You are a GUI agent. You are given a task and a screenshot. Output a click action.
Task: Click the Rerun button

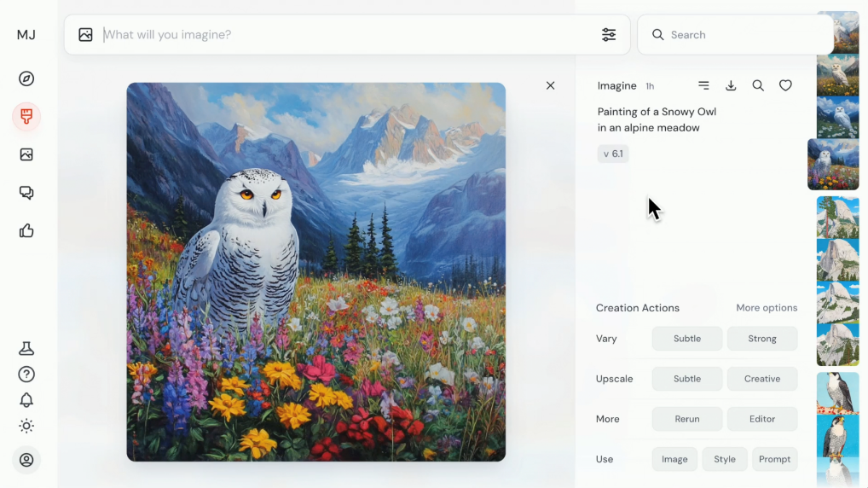point(687,419)
